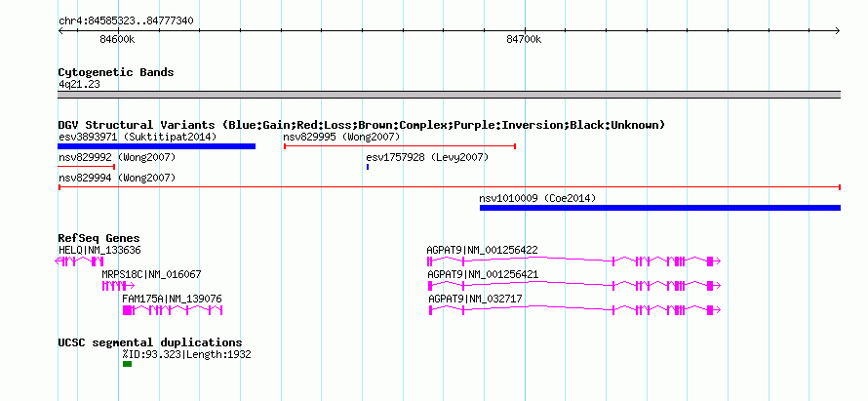Screen dimensions: 868x401
Task: Click the esv3893971 blue gain variant bar
Action: click(157, 146)
